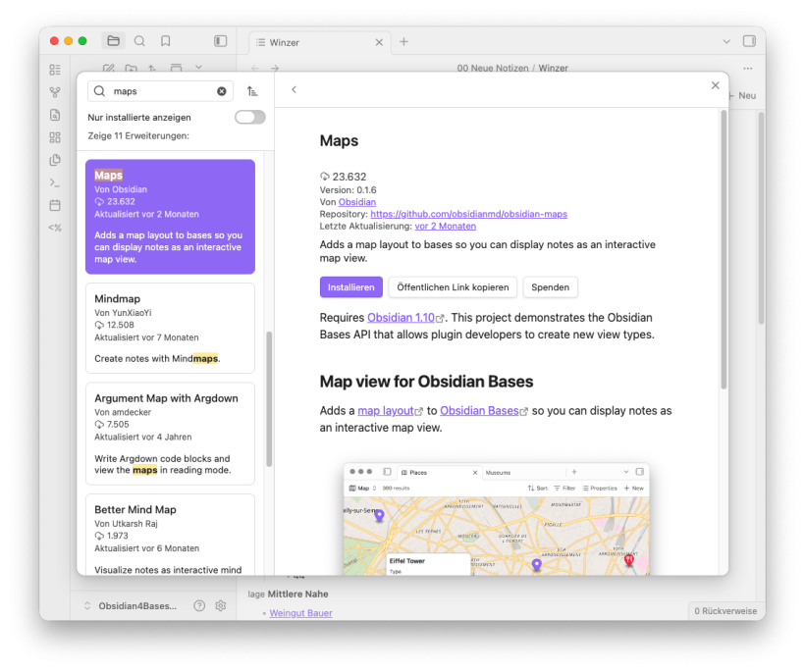The height and width of the screenshot is (672, 805).
Task: Toggle the right sidebar icon
Action: pos(749,41)
